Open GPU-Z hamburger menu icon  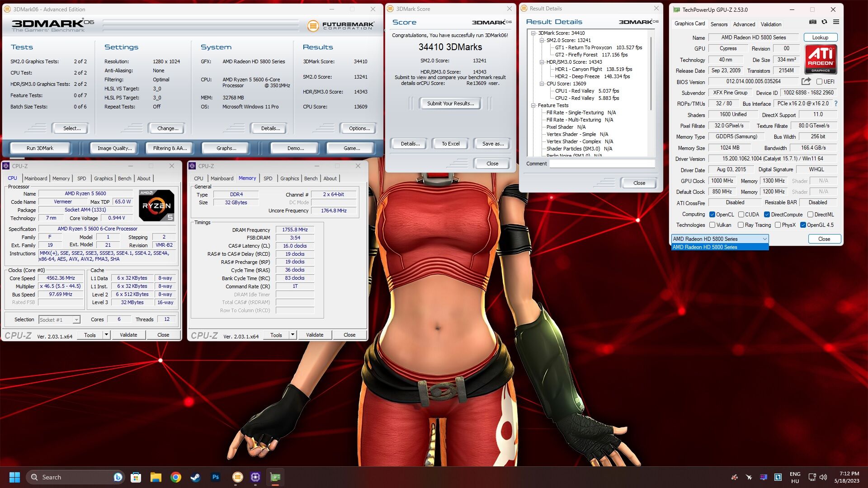pos(836,22)
